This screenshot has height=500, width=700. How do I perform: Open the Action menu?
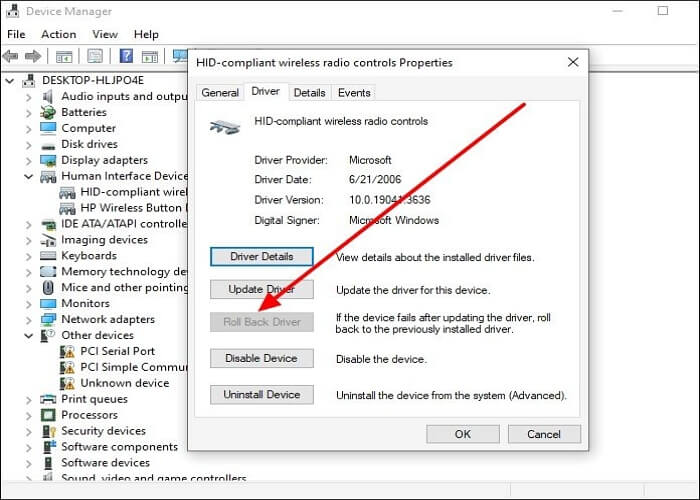58,34
